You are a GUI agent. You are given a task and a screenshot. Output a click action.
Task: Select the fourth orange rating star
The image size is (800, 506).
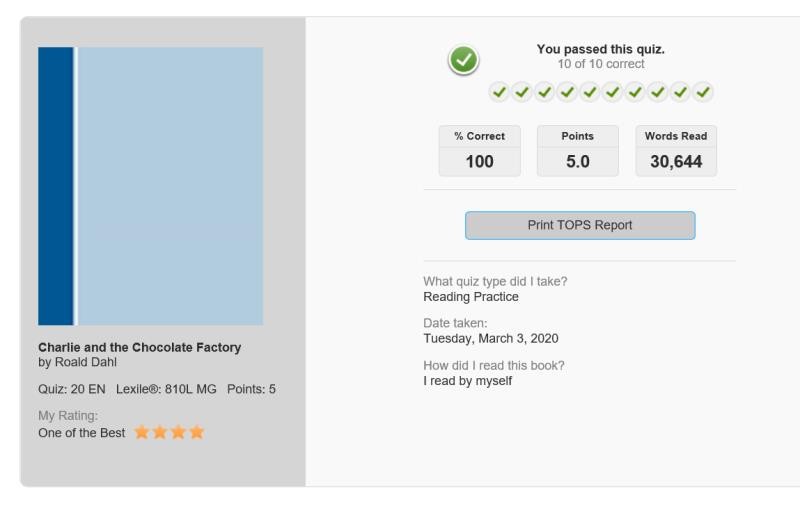click(196, 433)
